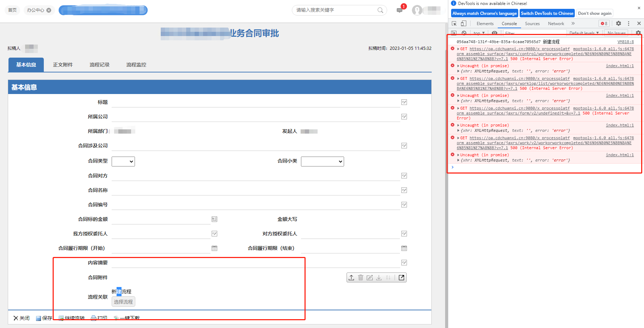The height and width of the screenshot is (328, 644).
Task: Expand the GET worklog/list error entry
Action: pos(458,79)
